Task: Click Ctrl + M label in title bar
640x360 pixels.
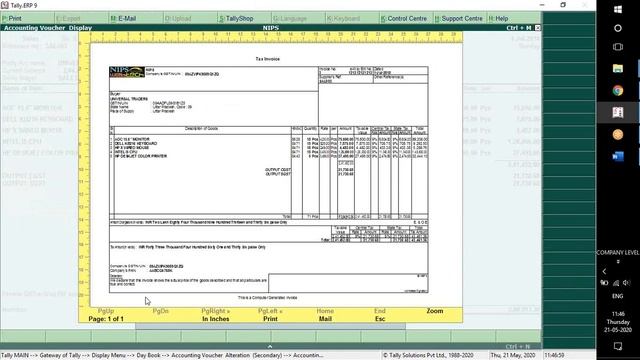Action: pos(519,28)
